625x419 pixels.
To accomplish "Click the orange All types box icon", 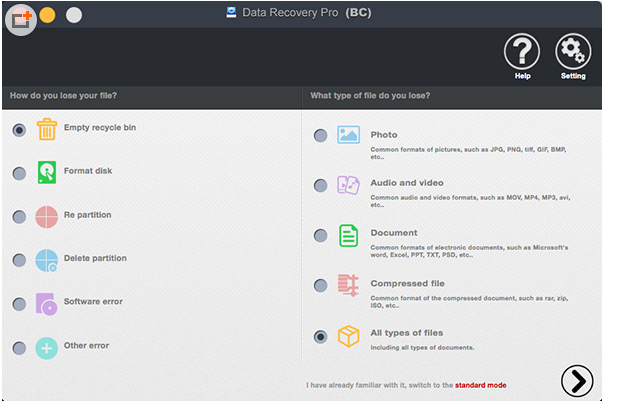I will (348, 336).
